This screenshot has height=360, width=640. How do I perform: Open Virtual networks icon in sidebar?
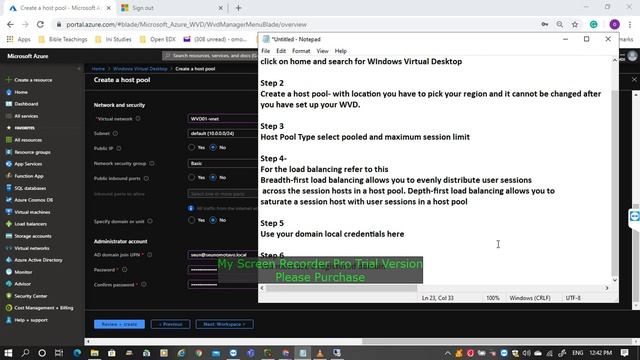point(9,248)
